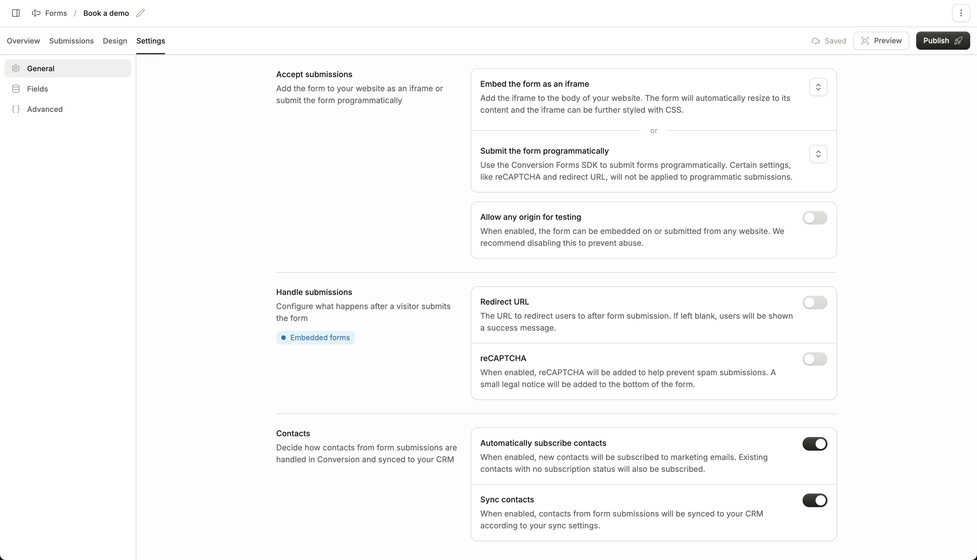The width and height of the screenshot is (977, 560).
Task: Select General gear icon in sidebar
Action: pos(16,68)
